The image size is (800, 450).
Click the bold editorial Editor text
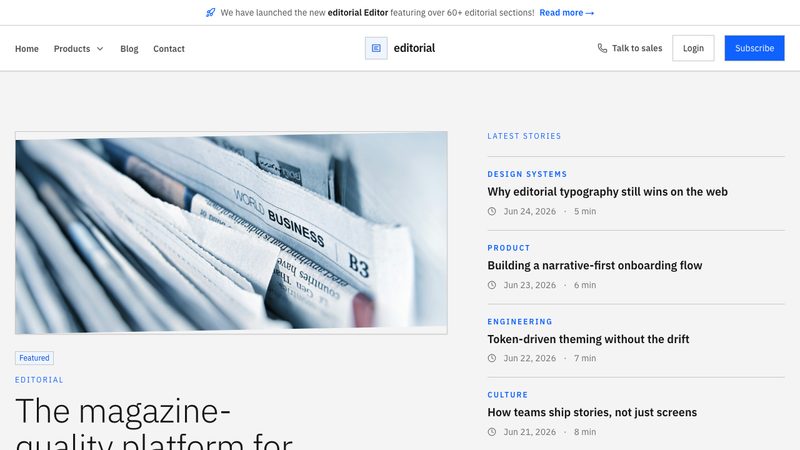[x=358, y=13]
